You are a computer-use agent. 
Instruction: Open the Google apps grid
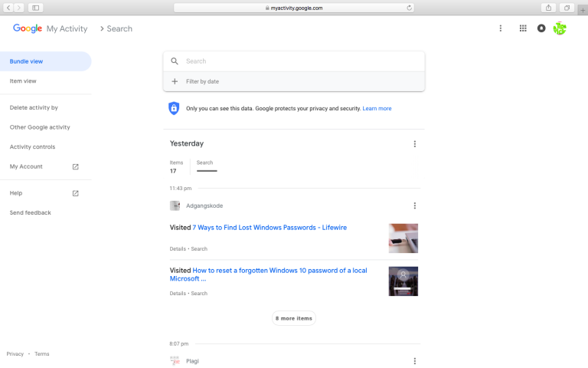[523, 28]
